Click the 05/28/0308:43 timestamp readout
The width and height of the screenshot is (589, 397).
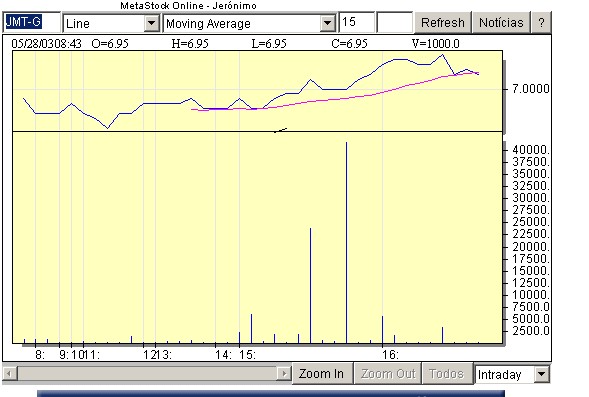47,44
